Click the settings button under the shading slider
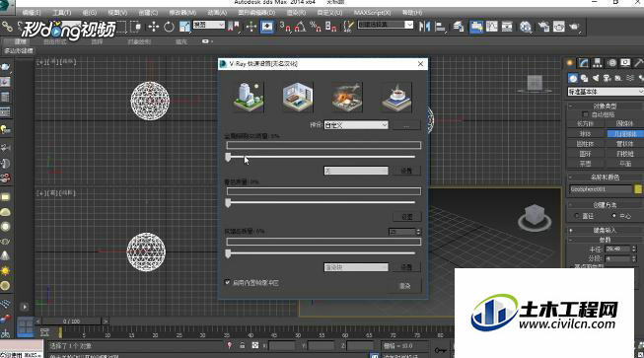This screenshot has height=358, width=644. (x=406, y=216)
